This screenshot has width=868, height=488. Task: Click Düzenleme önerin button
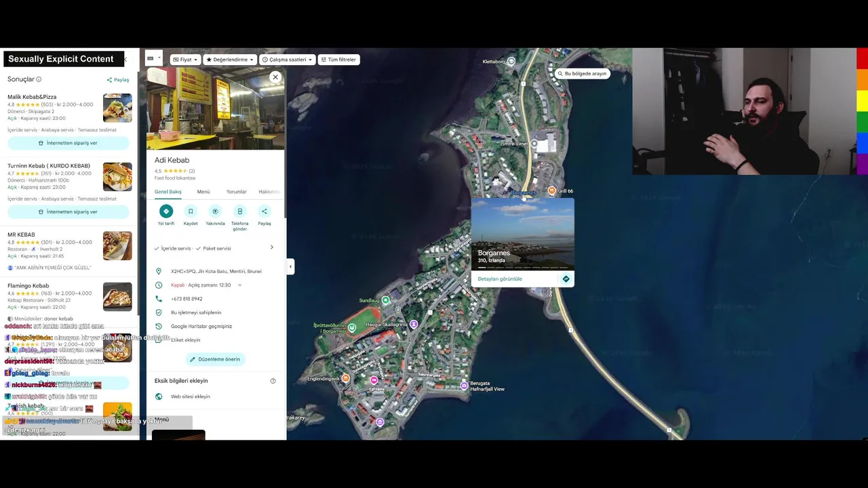click(215, 359)
